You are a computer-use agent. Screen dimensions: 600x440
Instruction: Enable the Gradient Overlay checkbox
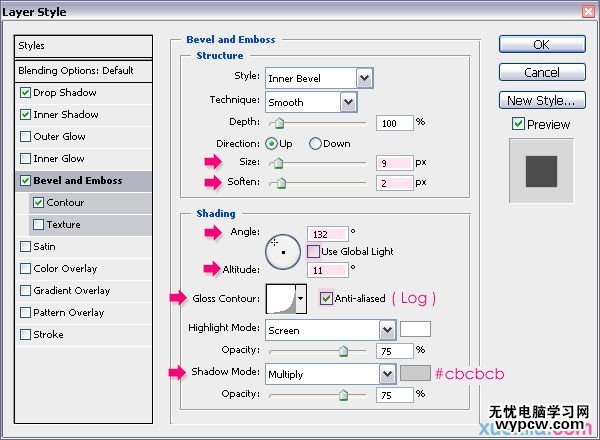(25, 291)
